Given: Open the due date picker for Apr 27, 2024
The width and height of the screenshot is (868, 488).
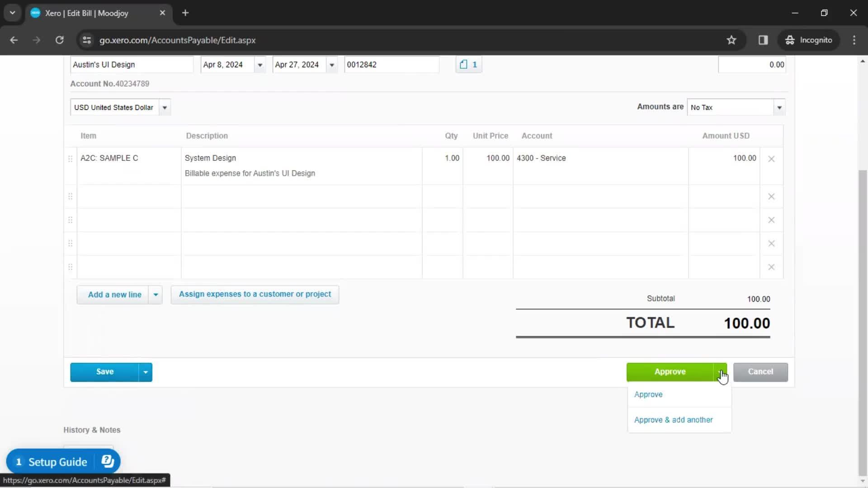Looking at the screenshot, I should click(x=332, y=65).
